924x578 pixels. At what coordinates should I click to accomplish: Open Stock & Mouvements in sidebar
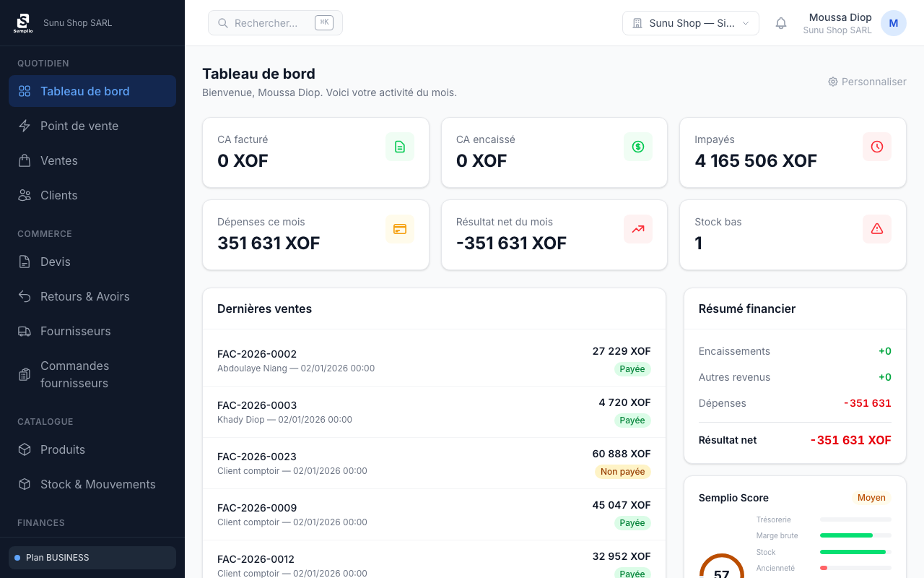pos(97,484)
